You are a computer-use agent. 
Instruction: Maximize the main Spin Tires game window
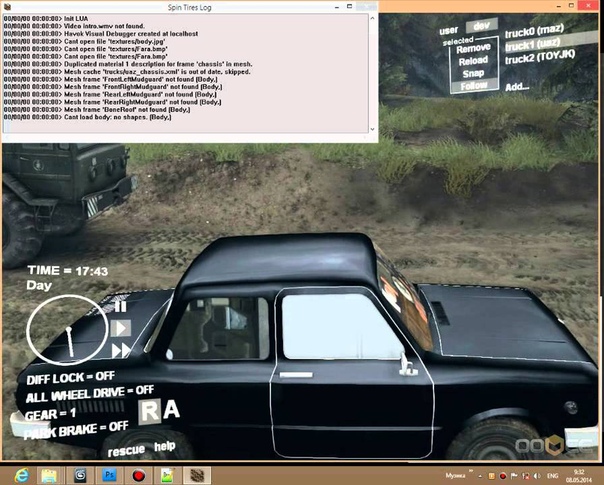[572, 5]
